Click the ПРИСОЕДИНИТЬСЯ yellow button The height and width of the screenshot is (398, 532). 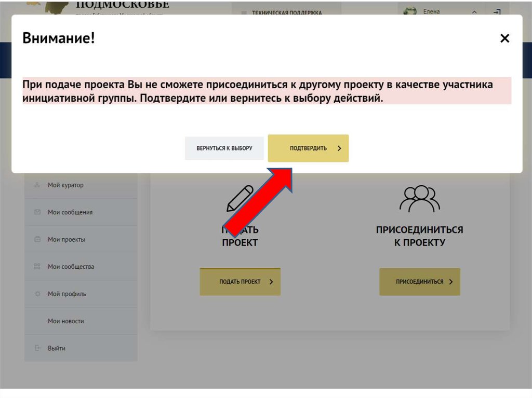pos(420,282)
